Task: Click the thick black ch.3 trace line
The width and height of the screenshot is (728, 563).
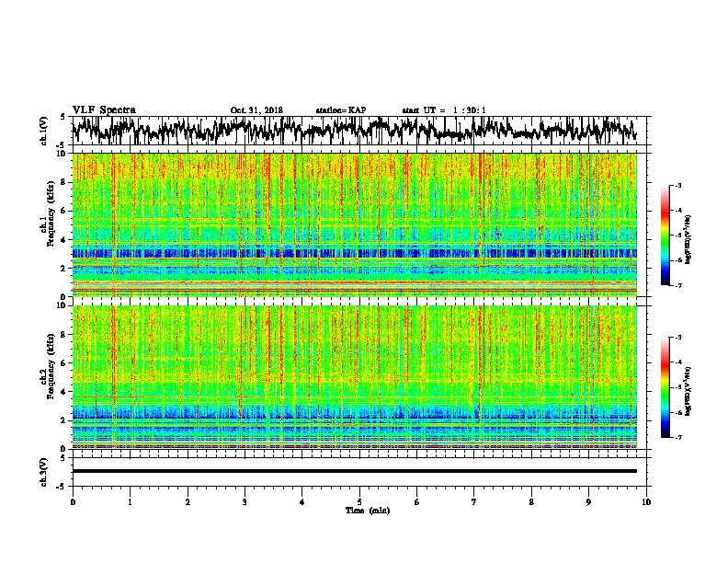Action: click(354, 471)
